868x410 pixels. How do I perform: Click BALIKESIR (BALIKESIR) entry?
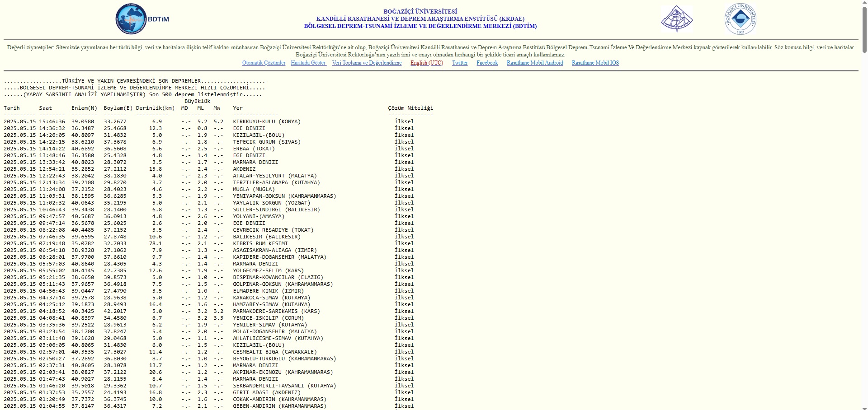[267, 237]
